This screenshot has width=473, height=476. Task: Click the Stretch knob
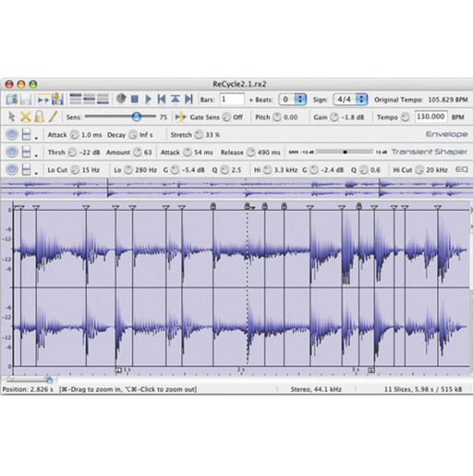pos(199,135)
